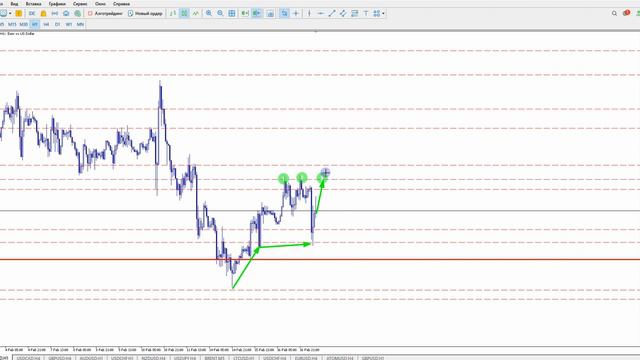Select the Arrows objects tool
This screenshot has height=360, width=640.
tap(376, 13)
